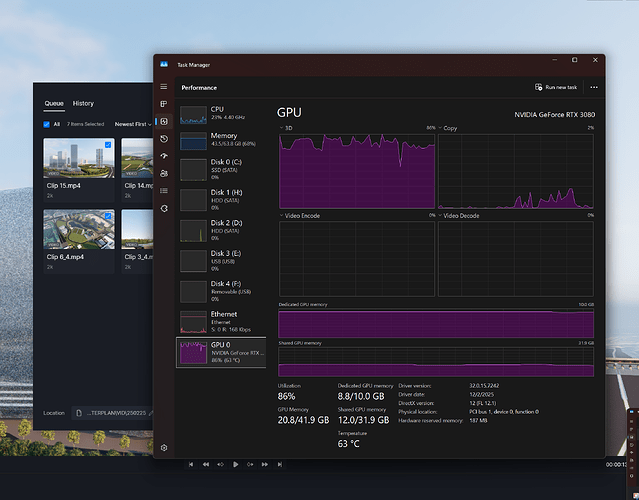Image resolution: width=639 pixels, height=500 pixels.
Task: Click the rewind playback button
Action: (206, 465)
